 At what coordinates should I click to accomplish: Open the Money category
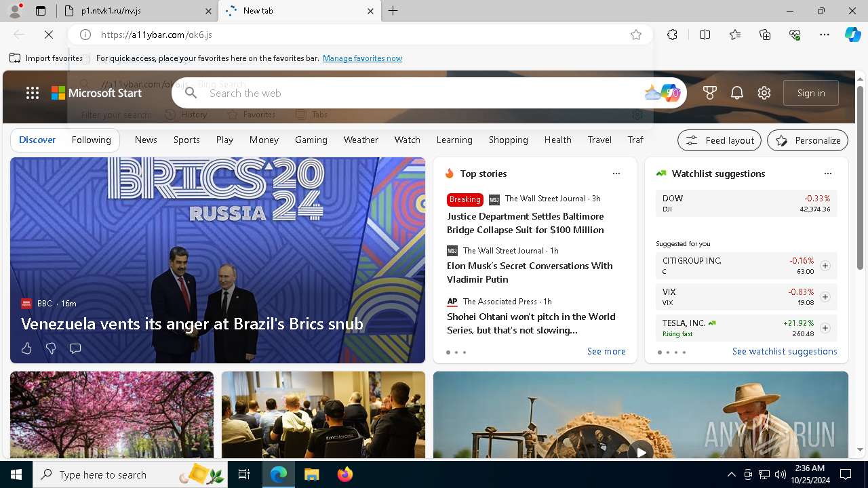point(264,140)
